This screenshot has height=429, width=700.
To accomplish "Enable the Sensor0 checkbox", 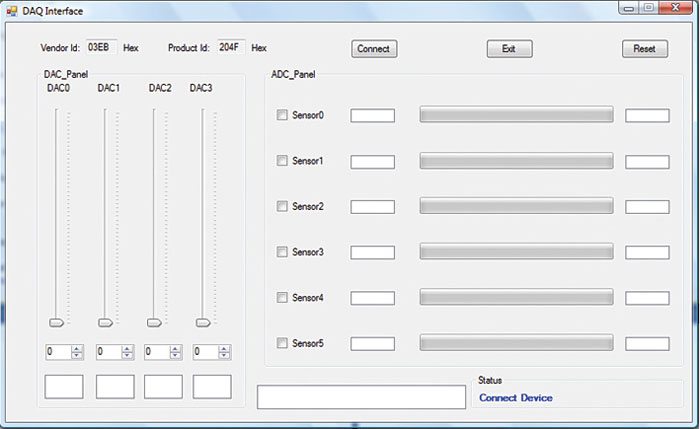I will coord(282,115).
